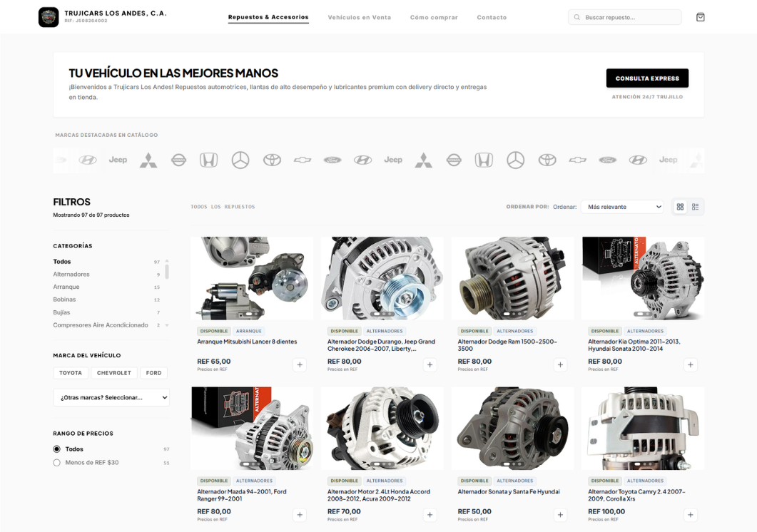Screen dimensions: 757x532
Task: Add Alternador Mazda 94-2001 to cart
Action: click(300, 515)
